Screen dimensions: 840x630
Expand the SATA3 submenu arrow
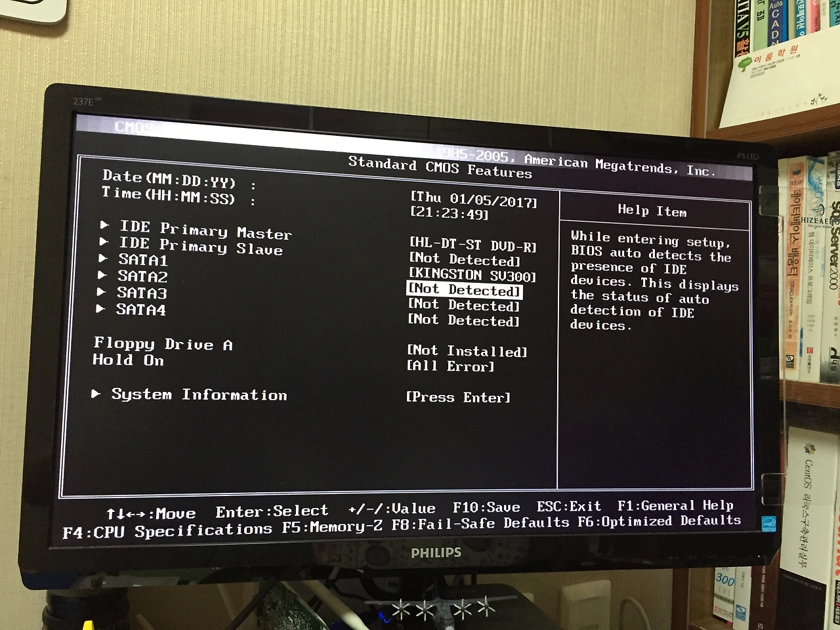pyautogui.click(x=102, y=291)
